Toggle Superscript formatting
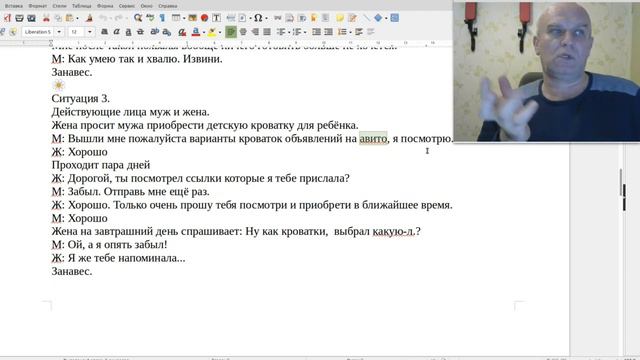This screenshot has height=360, width=640. (x=155, y=32)
